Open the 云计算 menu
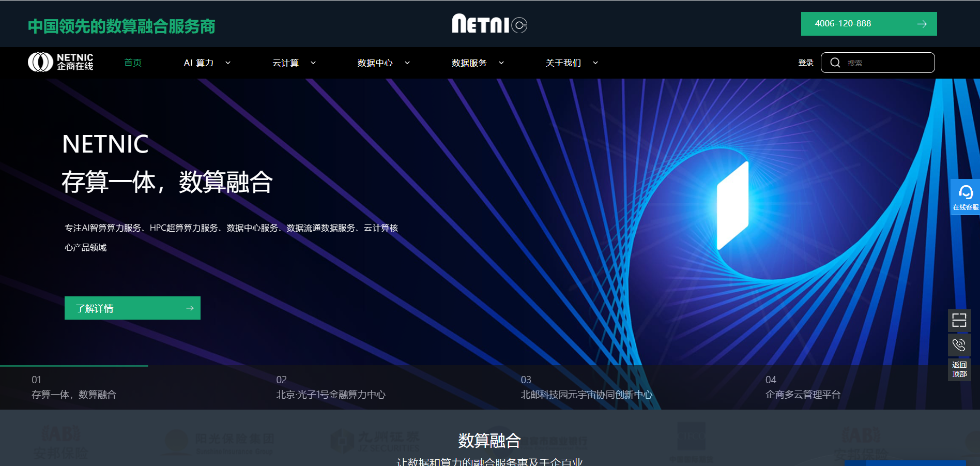The image size is (980, 466). (x=285, y=63)
